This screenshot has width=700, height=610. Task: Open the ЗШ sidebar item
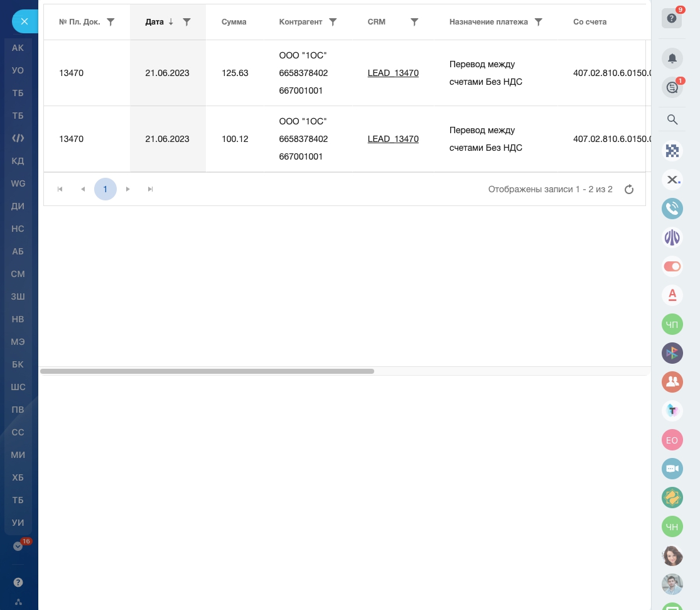pyautogui.click(x=18, y=297)
